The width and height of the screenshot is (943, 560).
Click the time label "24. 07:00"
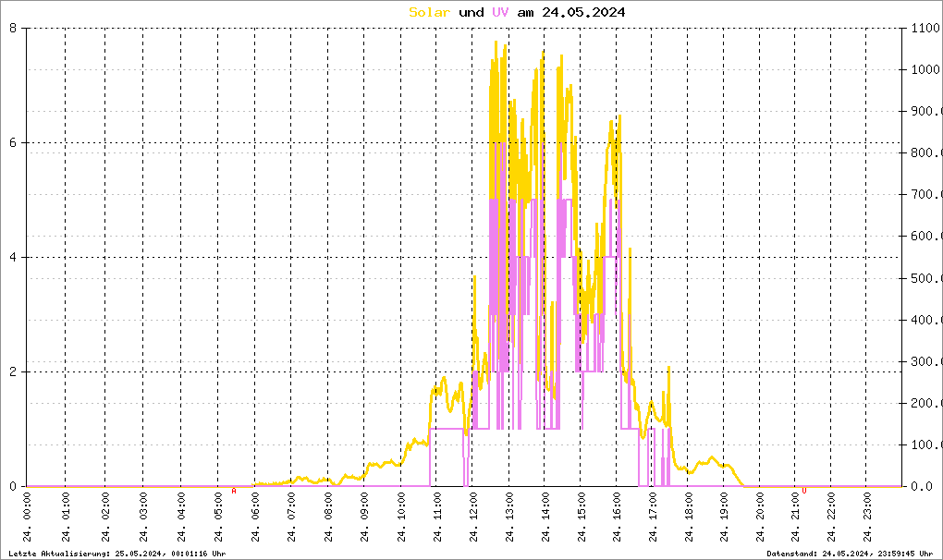(x=291, y=517)
